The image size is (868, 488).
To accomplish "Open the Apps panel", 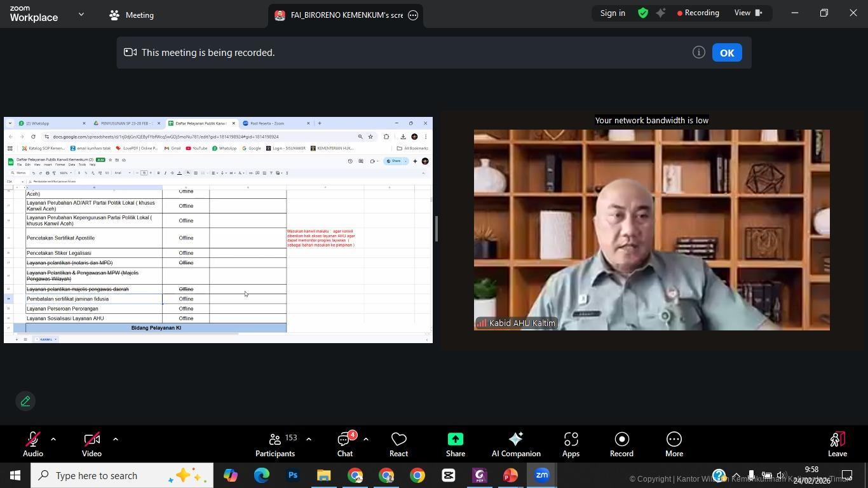I will [570, 444].
